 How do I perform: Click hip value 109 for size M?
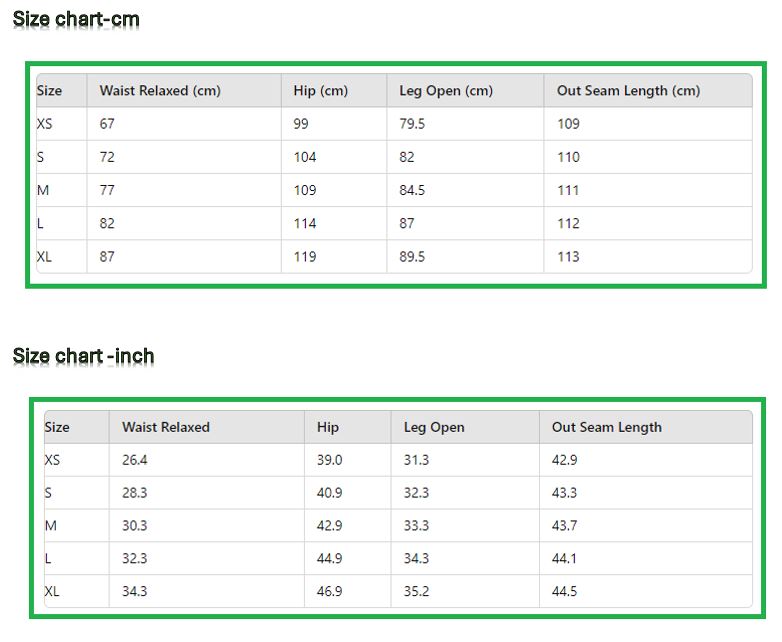[x=305, y=190]
